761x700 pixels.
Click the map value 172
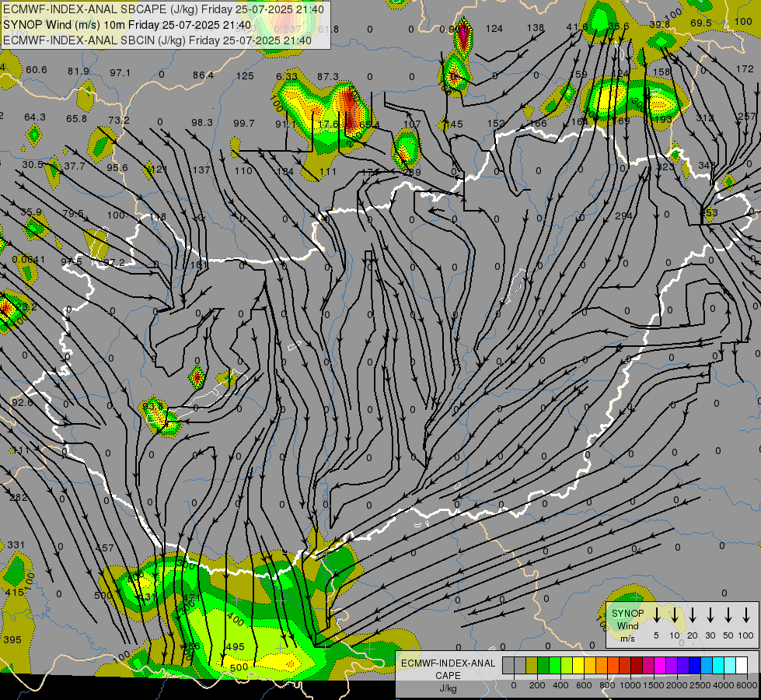click(x=745, y=69)
